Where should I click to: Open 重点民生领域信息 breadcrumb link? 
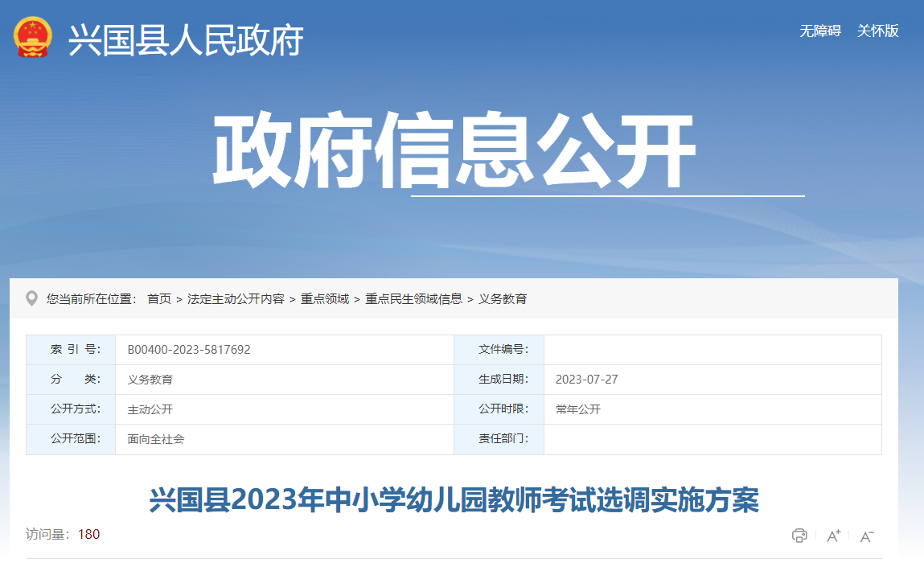pos(413,299)
